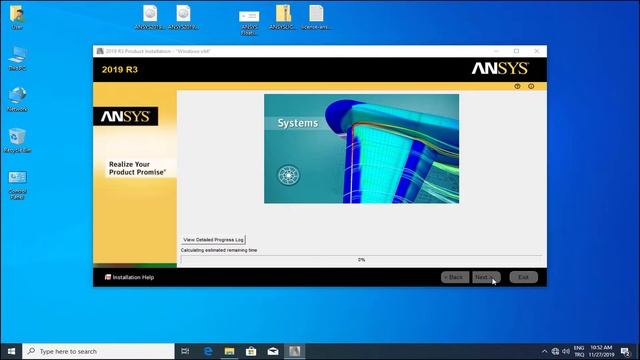
Task: Open the Windows Start menu
Action: point(11,351)
